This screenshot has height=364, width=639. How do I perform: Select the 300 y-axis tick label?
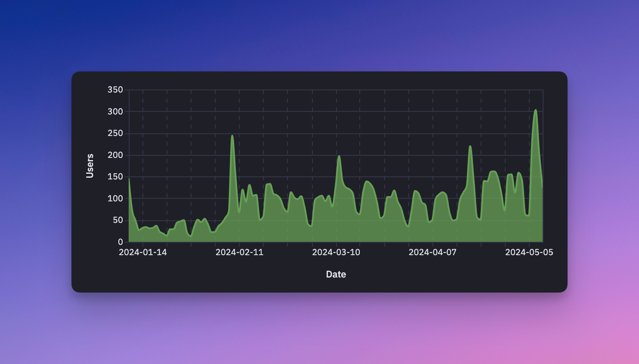point(115,112)
